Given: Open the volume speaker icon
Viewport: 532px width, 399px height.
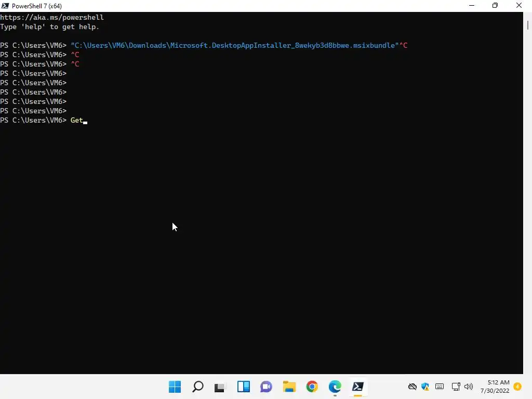Looking at the screenshot, I should 469,387.
